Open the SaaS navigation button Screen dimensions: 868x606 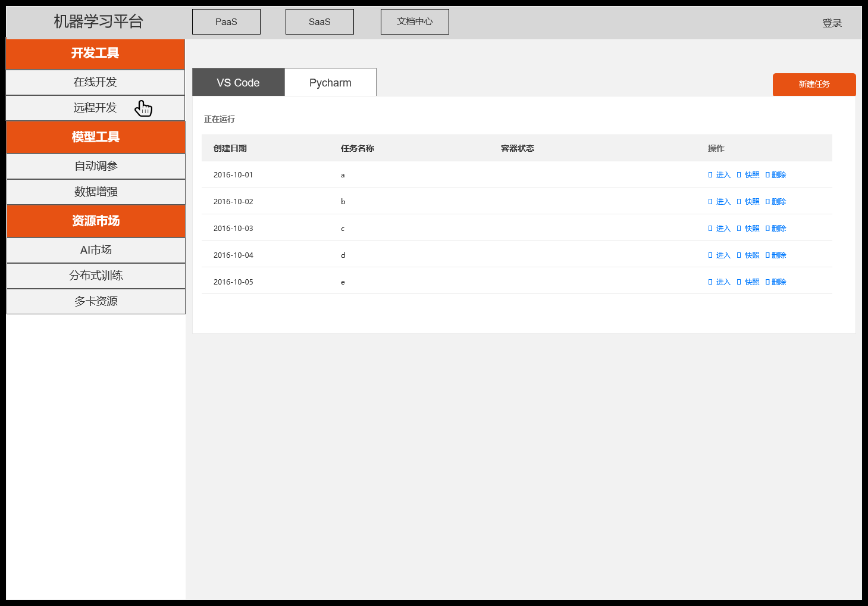319,22
